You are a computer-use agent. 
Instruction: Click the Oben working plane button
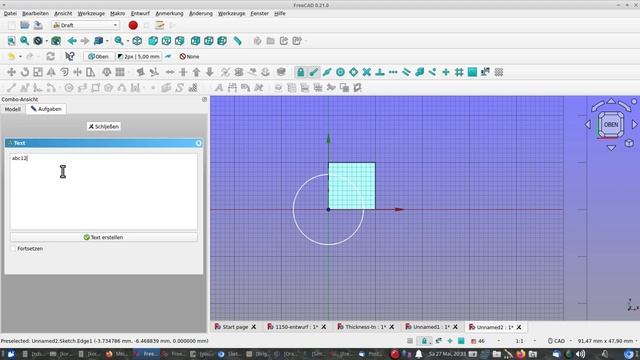[x=98, y=57]
